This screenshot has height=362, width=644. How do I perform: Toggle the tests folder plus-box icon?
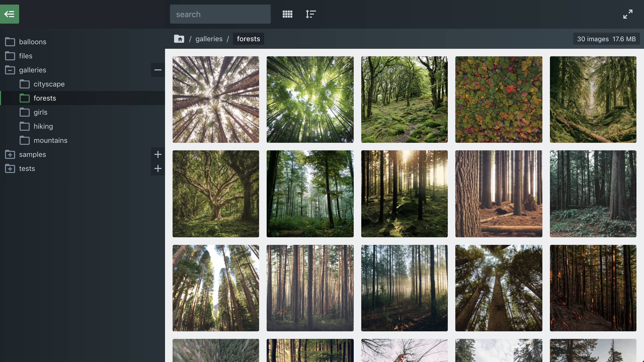pyautogui.click(x=10, y=168)
